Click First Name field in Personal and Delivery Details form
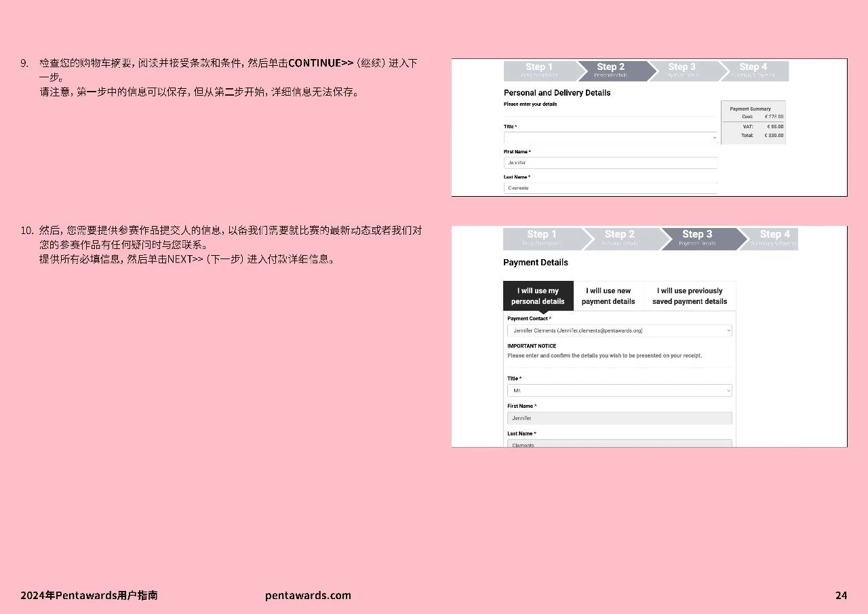Viewport: 868px width, 614px height. pos(610,163)
